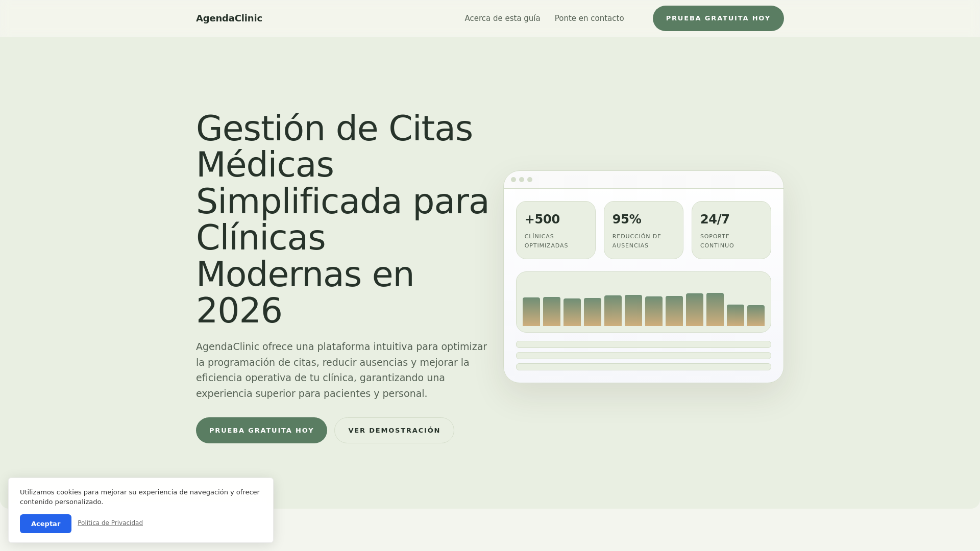Open the AgendaClinic logo link
Image resolution: width=980 pixels, height=551 pixels.
[229, 18]
